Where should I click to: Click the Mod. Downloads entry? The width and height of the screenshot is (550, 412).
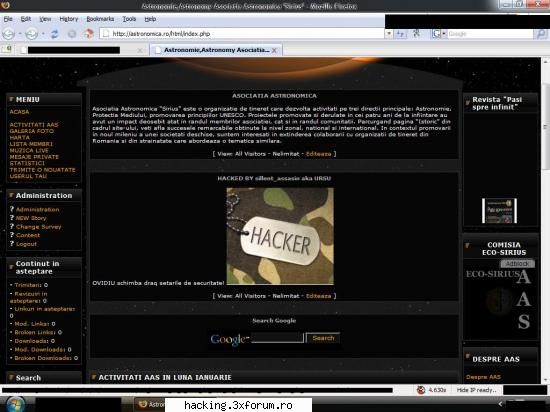coord(40,349)
